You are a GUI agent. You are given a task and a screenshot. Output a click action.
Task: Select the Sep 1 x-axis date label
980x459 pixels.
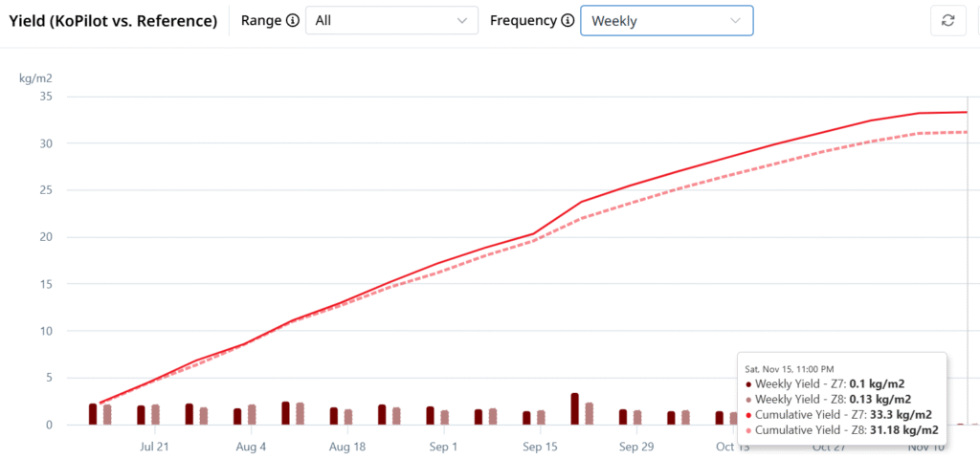coord(443,447)
